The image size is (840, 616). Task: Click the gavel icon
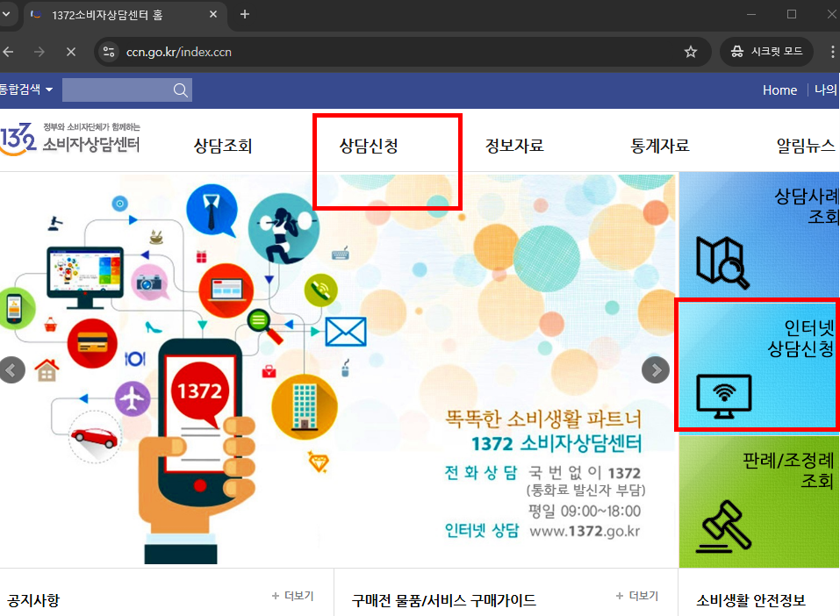coord(724,526)
